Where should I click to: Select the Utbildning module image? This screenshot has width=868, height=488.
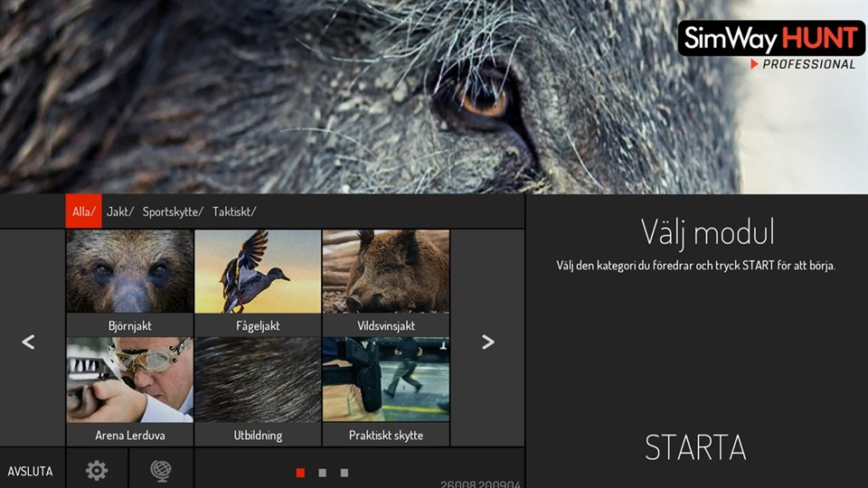[x=258, y=380]
